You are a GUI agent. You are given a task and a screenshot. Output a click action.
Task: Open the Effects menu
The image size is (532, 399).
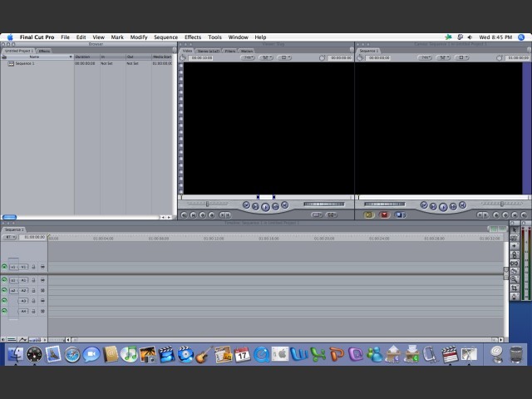(193, 37)
